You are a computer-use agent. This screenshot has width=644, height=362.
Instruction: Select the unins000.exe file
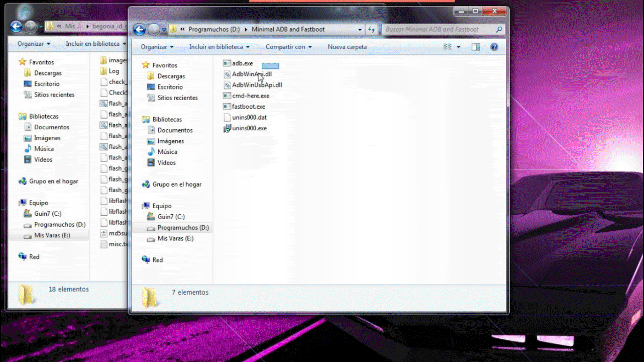coord(245,128)
